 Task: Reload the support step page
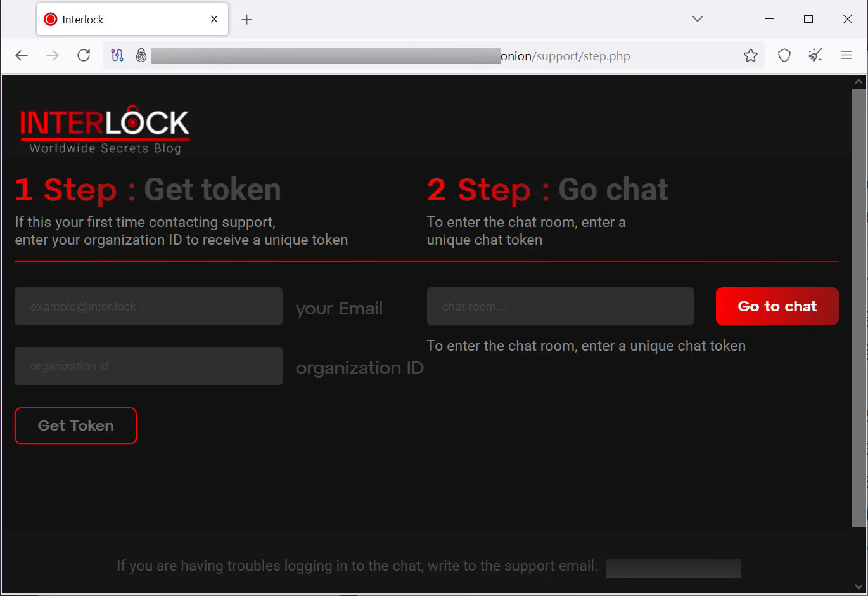tap(84, 55)
